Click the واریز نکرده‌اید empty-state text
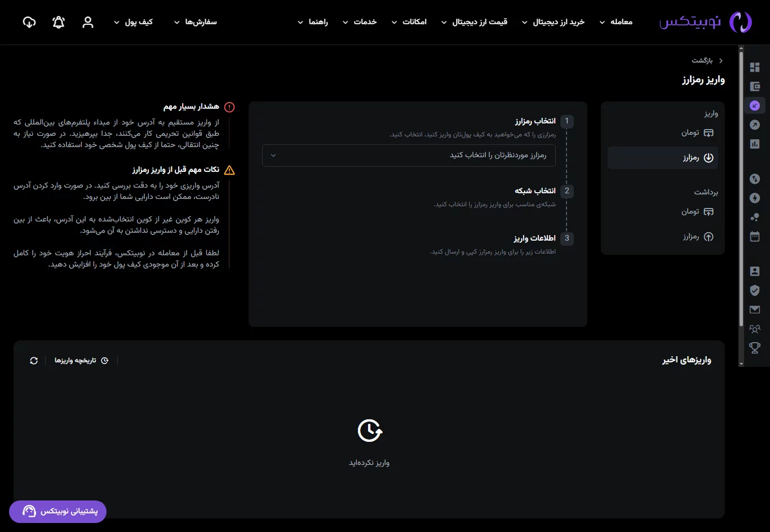Screen dimensions: 770x532 [369, 463]
